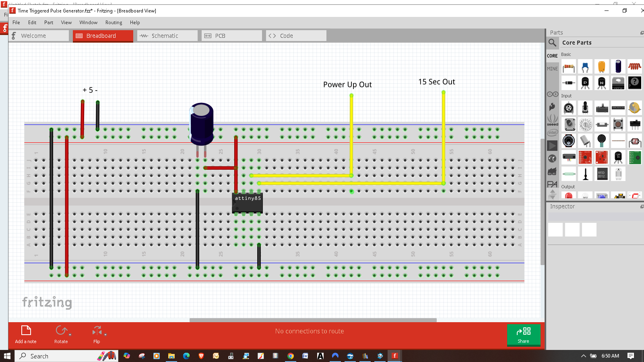
Task: Select the resistor part in Basic parts
Action: [569, 67]
